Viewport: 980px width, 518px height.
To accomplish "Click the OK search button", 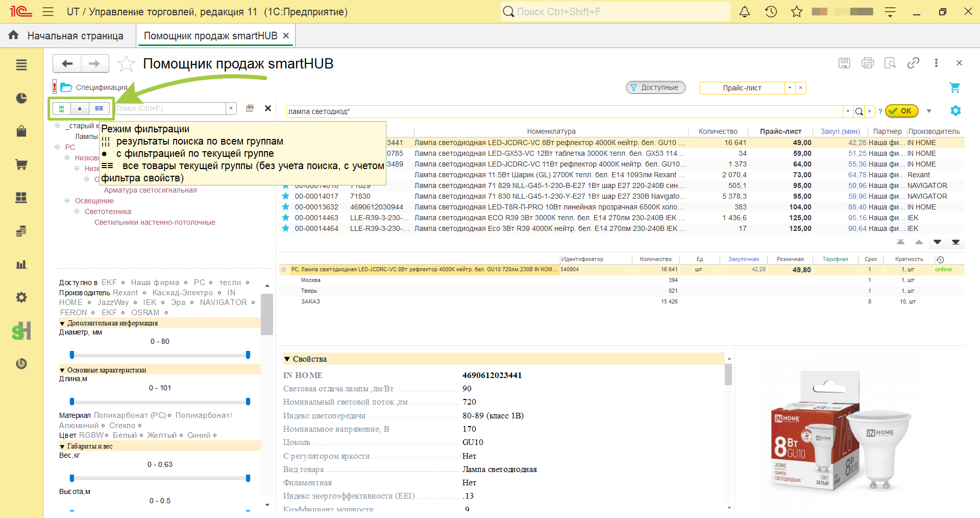I will 901,111.
